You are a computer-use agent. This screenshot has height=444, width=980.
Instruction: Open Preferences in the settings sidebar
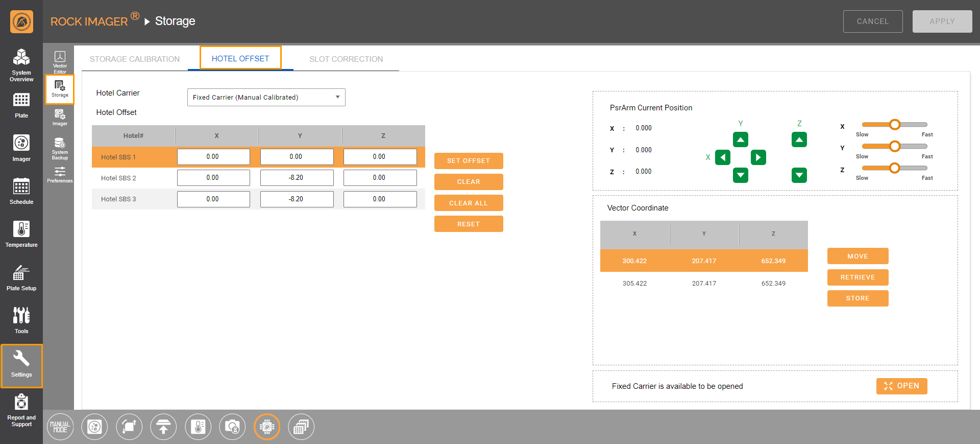60,175
